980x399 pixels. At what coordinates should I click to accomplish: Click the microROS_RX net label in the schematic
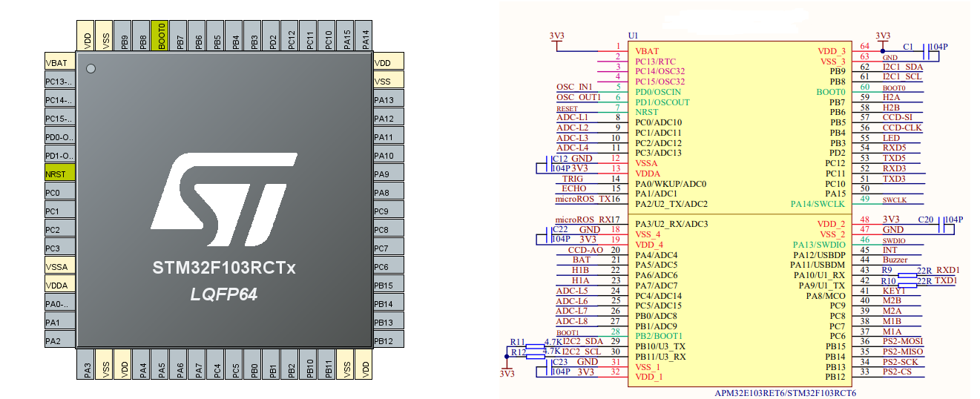(582, 220)
